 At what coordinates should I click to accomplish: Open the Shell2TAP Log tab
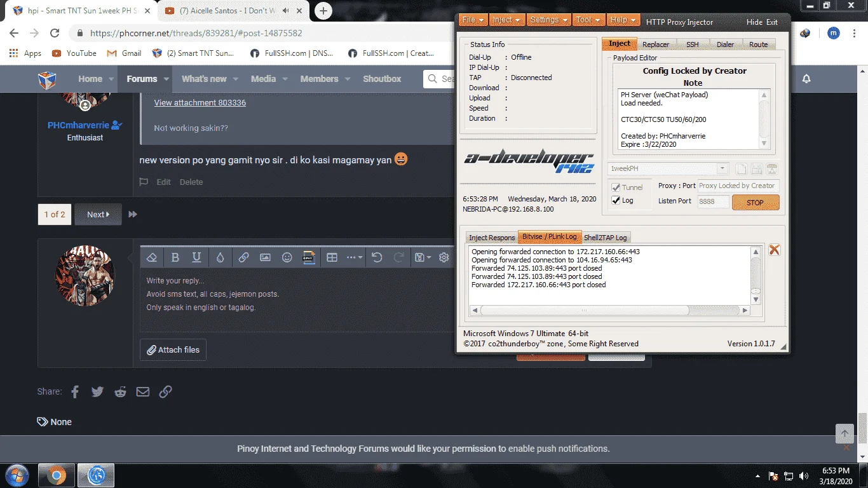click(605, 238)
